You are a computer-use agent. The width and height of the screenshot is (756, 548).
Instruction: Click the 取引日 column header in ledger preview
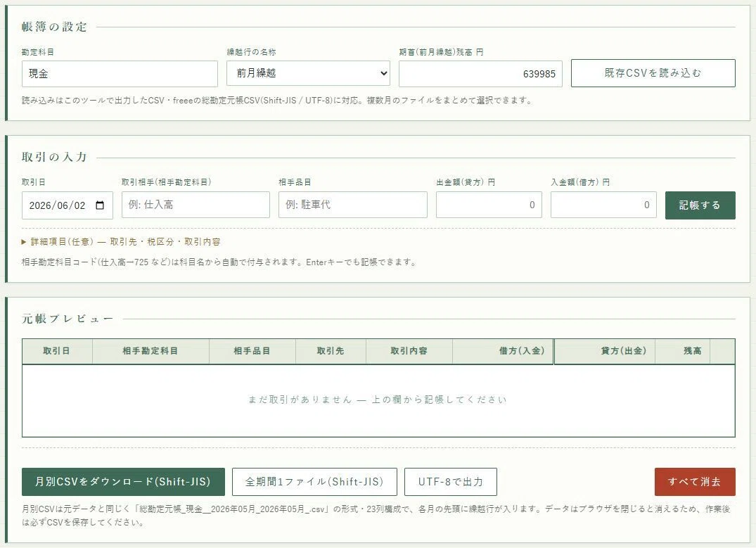(x=57, y=351)
